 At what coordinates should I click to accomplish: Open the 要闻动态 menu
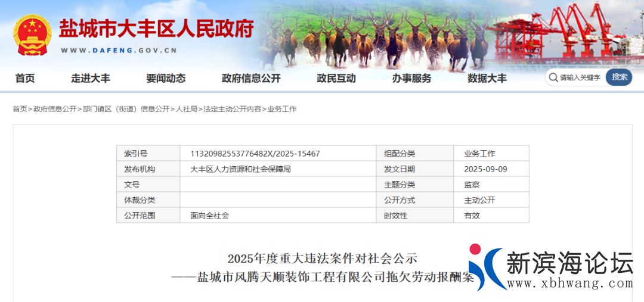click(x=166, y=78)
